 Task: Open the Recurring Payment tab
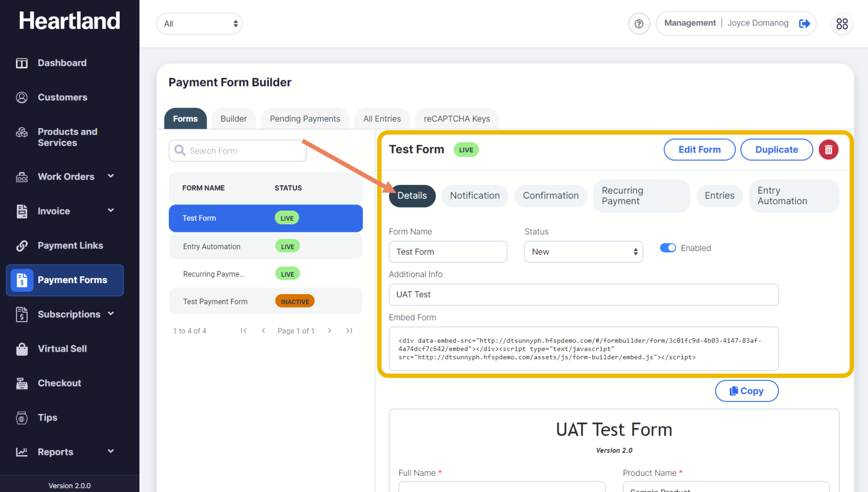(x=641, y=196)
